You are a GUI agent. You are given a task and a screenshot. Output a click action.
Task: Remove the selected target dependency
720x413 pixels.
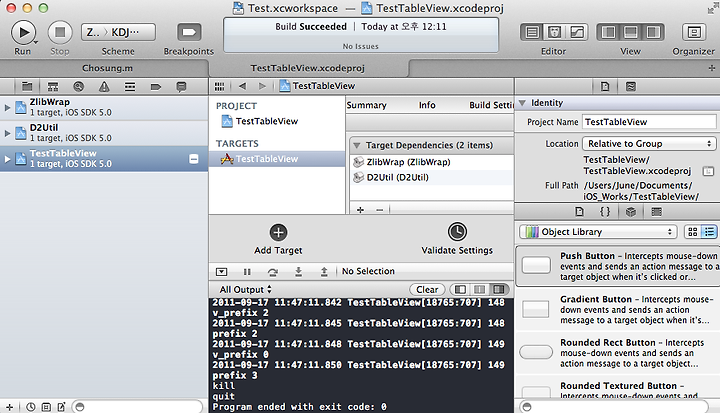pyautogui.click(x=379, y=210)
